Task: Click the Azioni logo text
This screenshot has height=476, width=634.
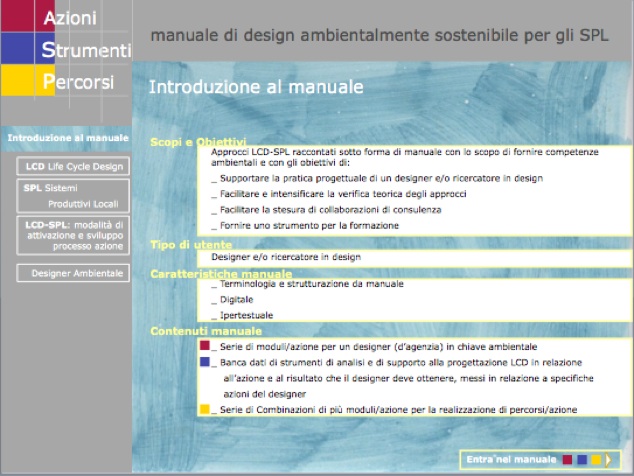Action: tap(70, 18)
